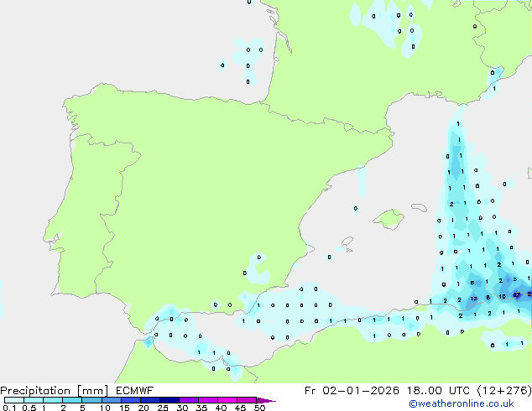
Task: Click the "30" legend scale label
Action: tap(182, 408)
